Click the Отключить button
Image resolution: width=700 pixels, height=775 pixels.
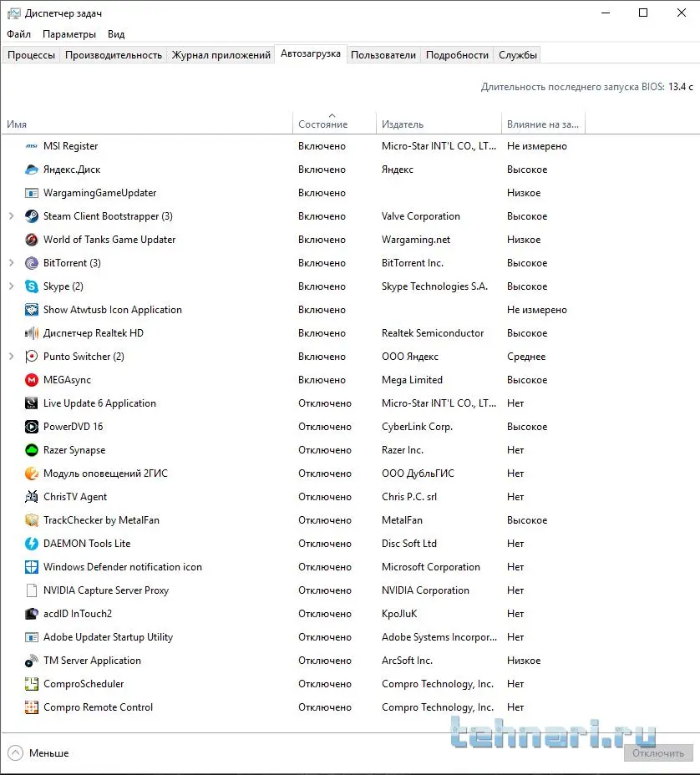point(658,753)
